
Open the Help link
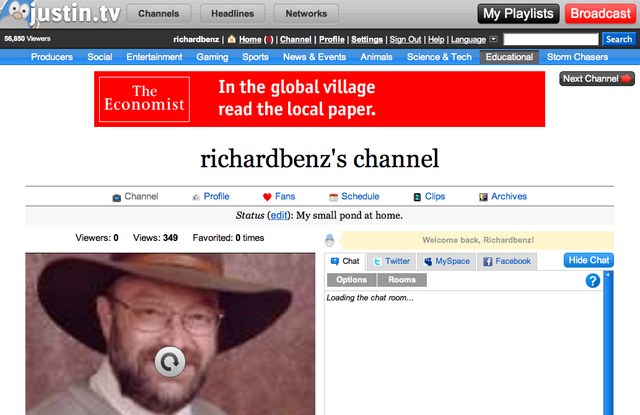pyautogui.click(x=436, y=40)
